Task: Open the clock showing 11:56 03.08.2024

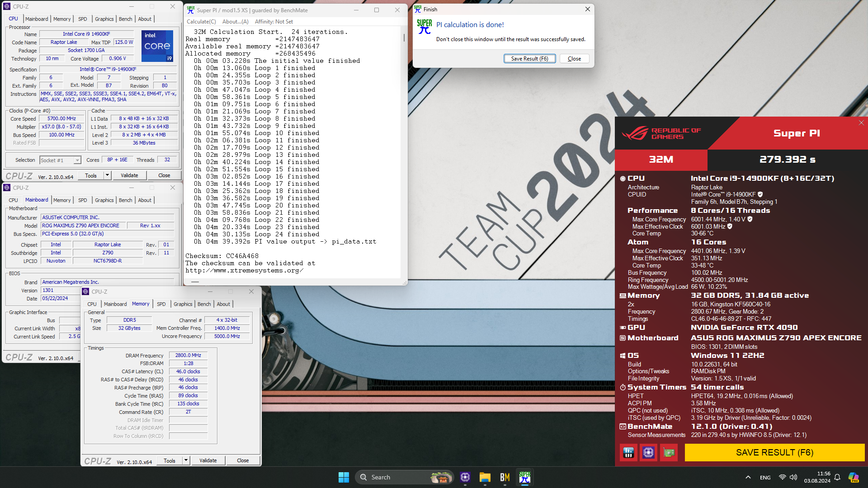Action: tap(817, 477)
